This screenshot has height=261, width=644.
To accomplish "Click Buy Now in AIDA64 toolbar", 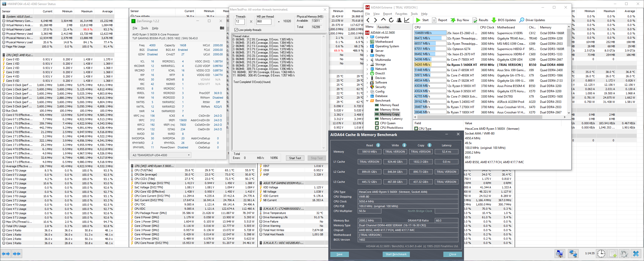I will 460,20.
